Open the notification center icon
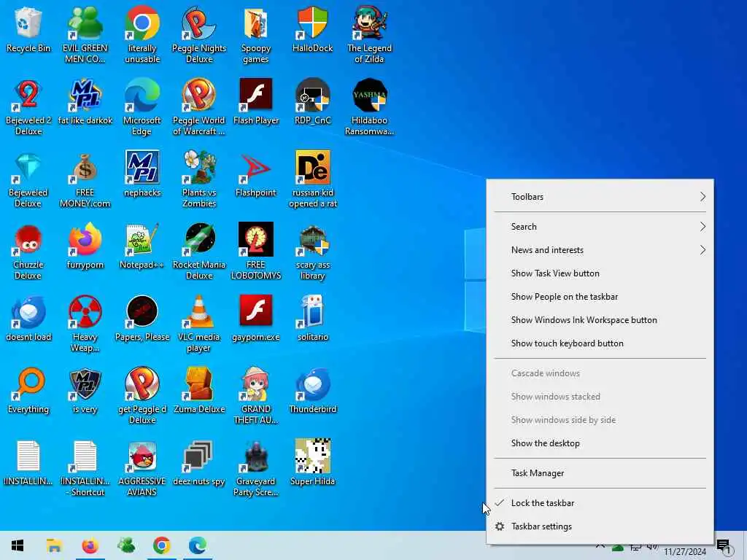This screenshot has height=560, width=747. tap(724, 546)
